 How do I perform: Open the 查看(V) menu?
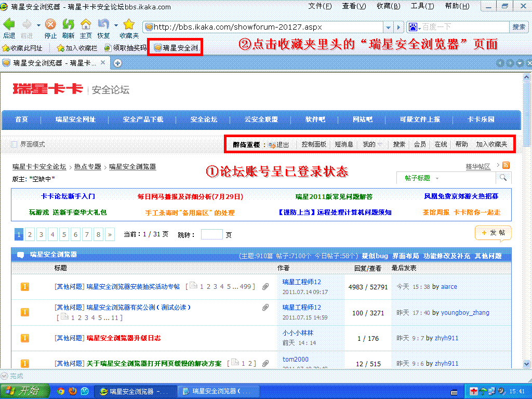tap(354, 6)
